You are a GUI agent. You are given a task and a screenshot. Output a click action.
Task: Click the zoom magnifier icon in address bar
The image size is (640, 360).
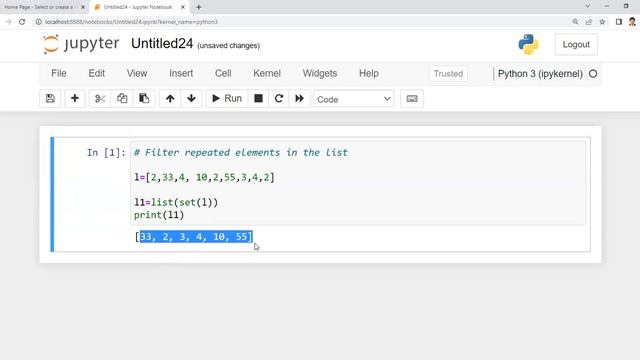click(x=575, y=22)
